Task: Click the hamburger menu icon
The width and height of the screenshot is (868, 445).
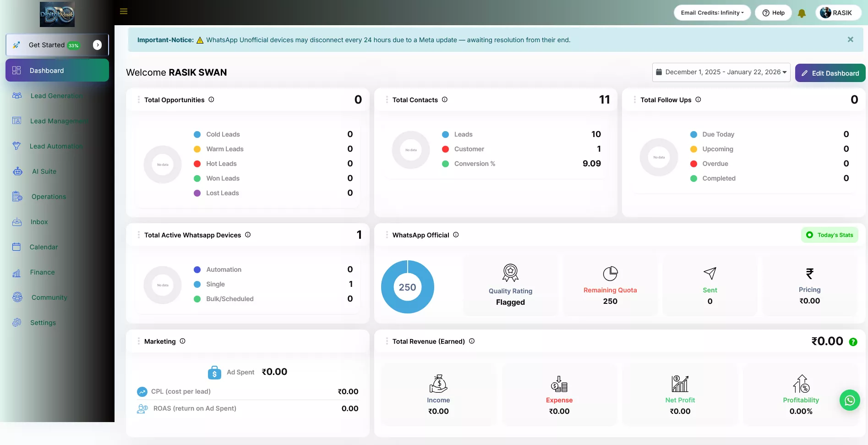Action: [124, 11]
